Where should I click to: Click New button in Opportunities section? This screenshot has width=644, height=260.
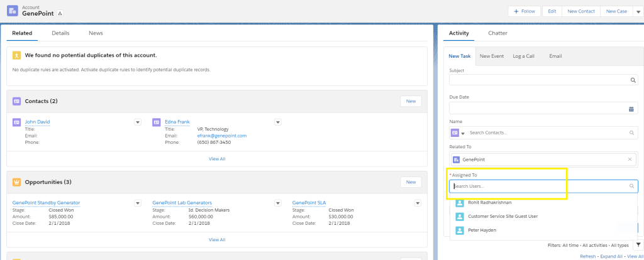point(411,182)
